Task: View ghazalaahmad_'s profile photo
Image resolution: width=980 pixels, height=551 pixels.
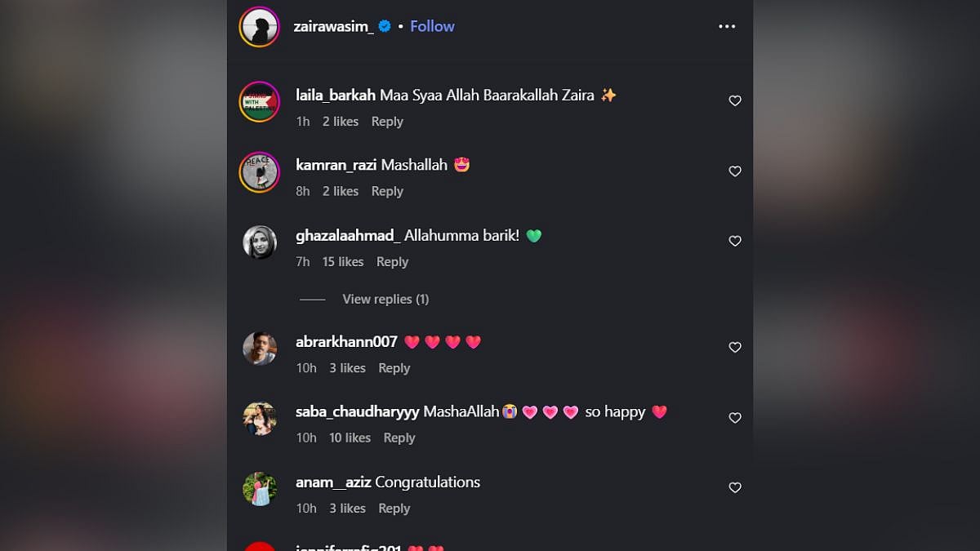Action: click(x=260, y=242)
